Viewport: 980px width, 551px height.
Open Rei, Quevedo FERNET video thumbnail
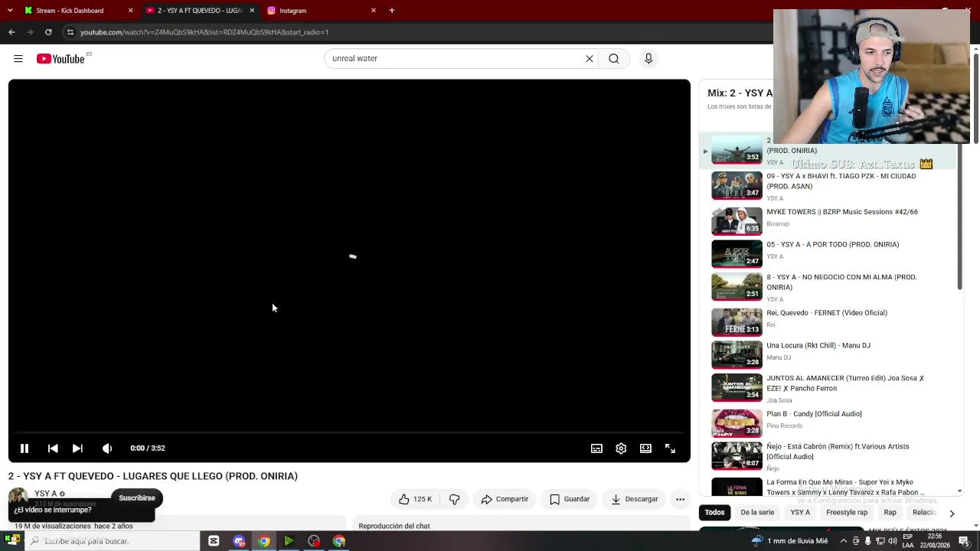coord(737,322)
